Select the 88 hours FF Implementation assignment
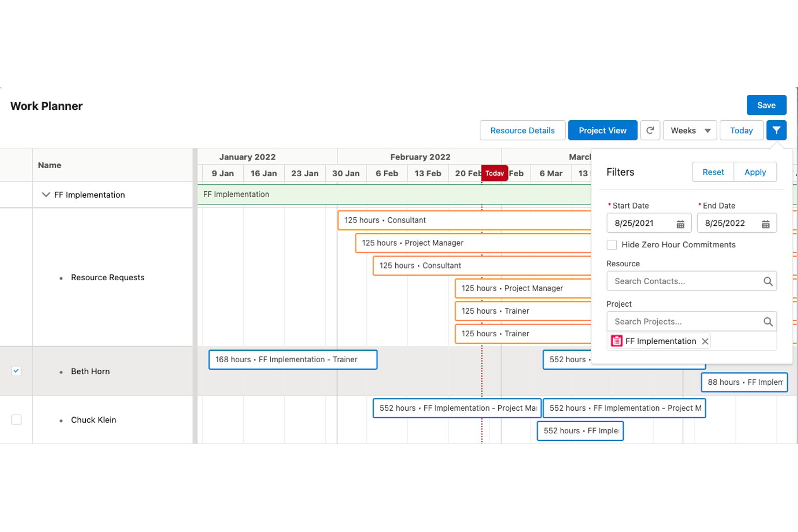 pos(744,382)
